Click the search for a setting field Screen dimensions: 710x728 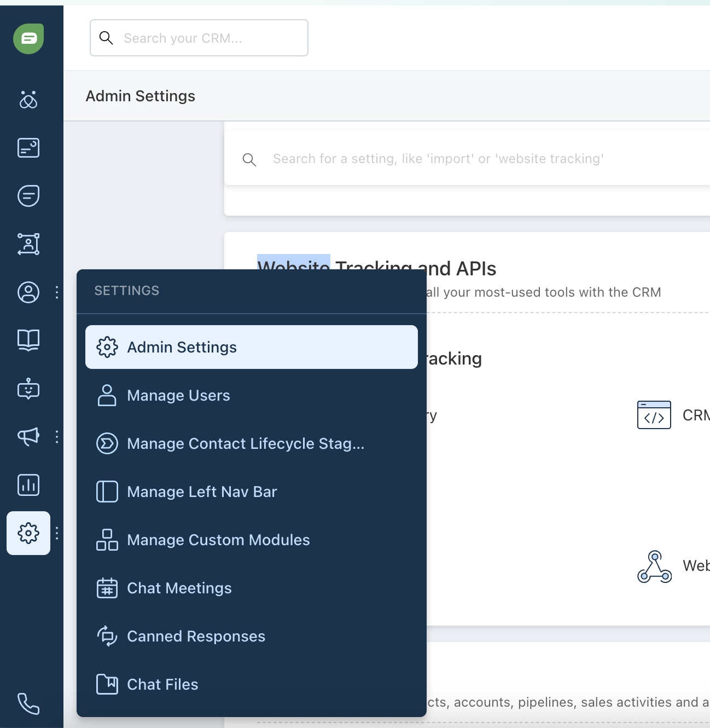(x=438, y=159)
